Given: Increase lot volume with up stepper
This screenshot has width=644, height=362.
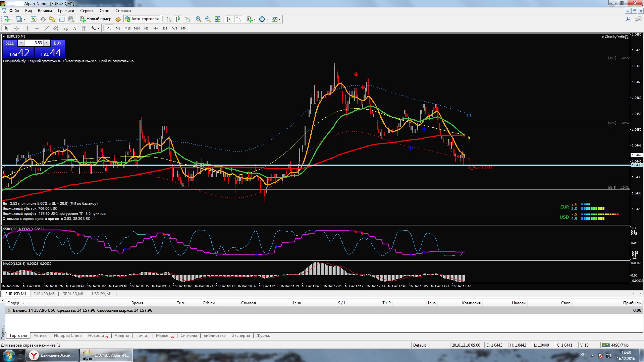Looking at the screenshot, I should [47, 43].
